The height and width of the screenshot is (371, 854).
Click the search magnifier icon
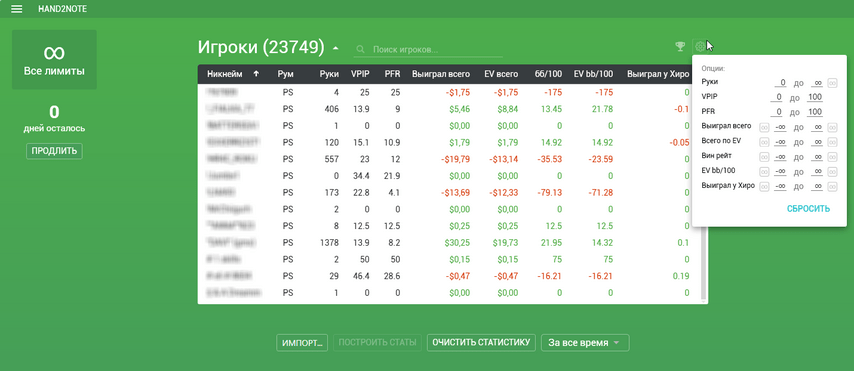[x=360, y=50]
